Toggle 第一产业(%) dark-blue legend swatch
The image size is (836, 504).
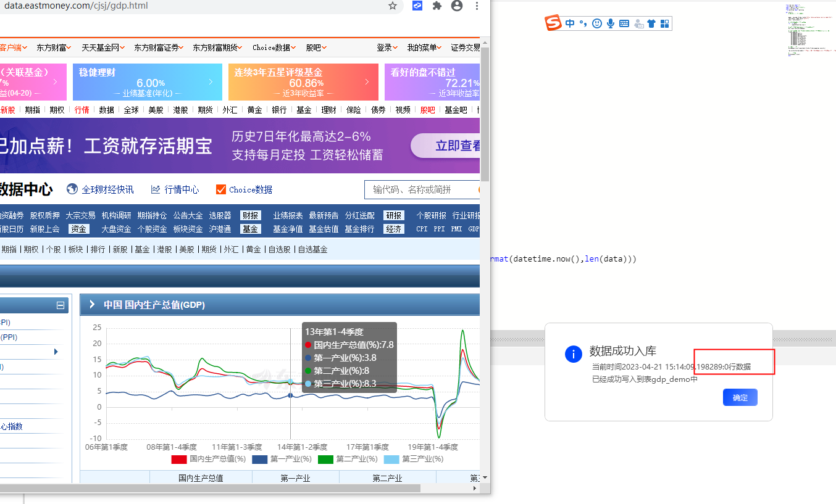coord(260,459)
